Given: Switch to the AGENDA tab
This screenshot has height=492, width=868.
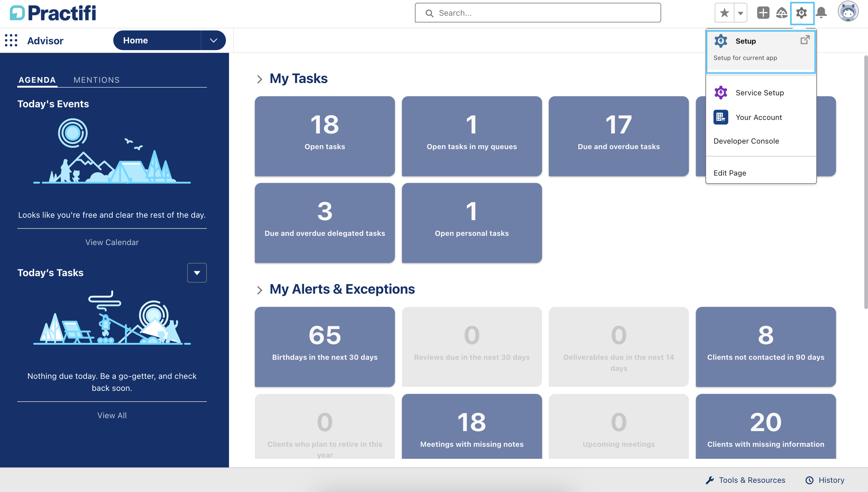Looking at the screenshot, I should tap(37, 80).
